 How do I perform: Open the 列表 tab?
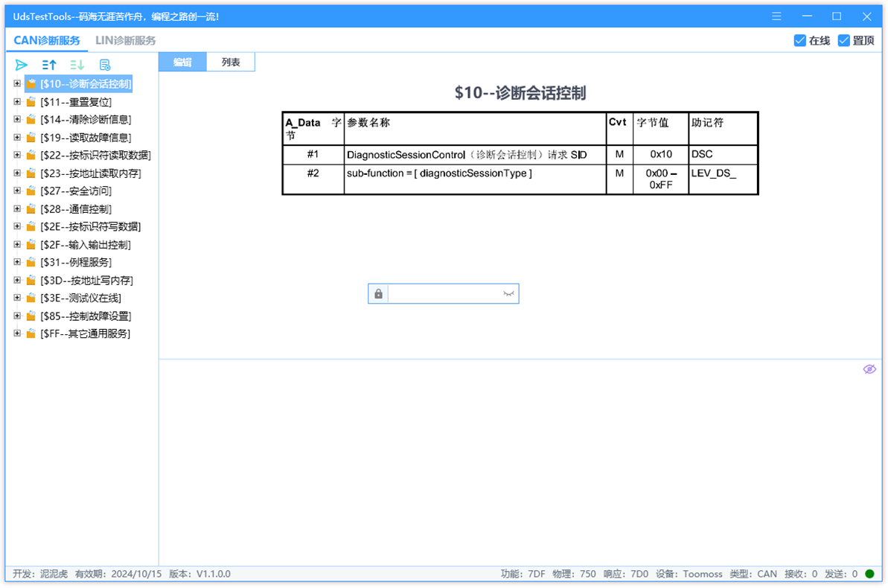[x=231, y=62]
